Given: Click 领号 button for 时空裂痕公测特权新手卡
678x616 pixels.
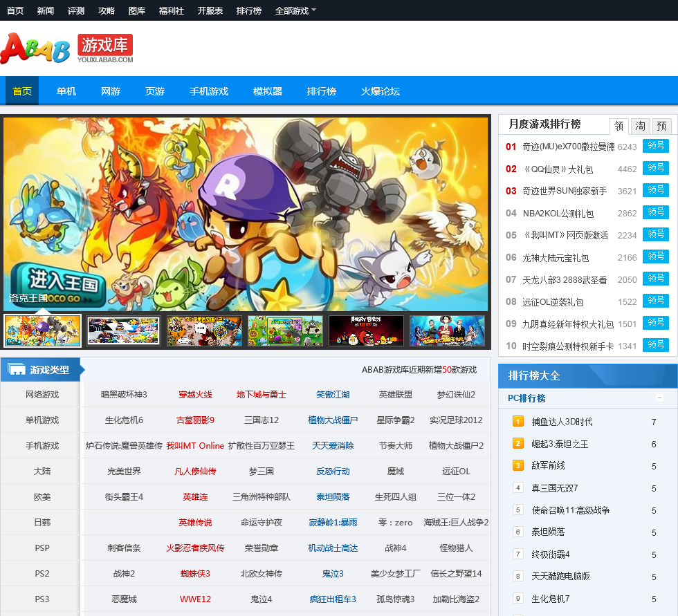Looking at the screenshot, I should tap(656, 345).
